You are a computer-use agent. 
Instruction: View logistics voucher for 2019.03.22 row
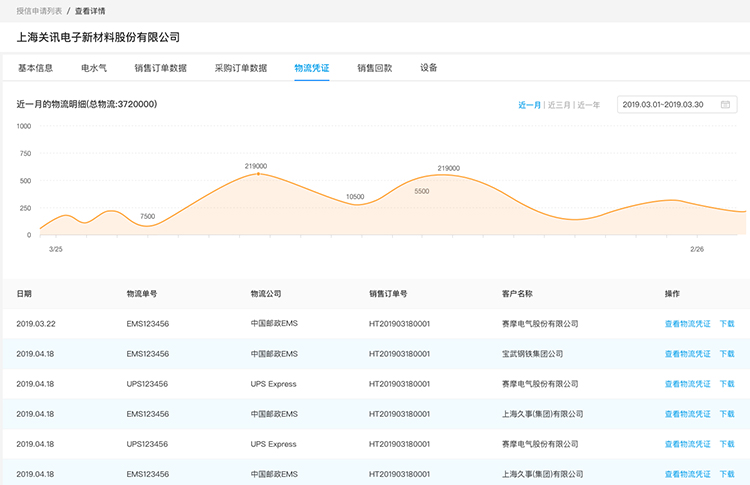pos(687,324)
